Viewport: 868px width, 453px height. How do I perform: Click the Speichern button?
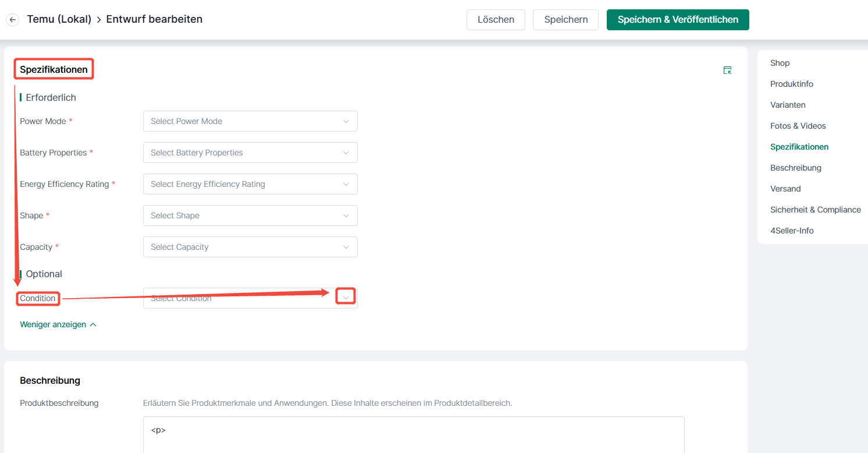pos(565,20)
